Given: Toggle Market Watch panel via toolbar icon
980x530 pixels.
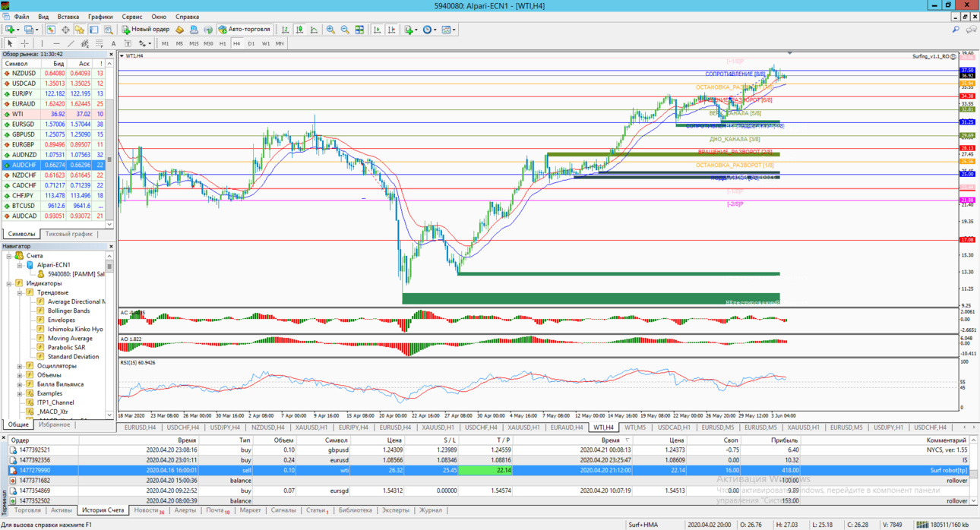Looking at the screenshot, I should [x=51, y=30].
